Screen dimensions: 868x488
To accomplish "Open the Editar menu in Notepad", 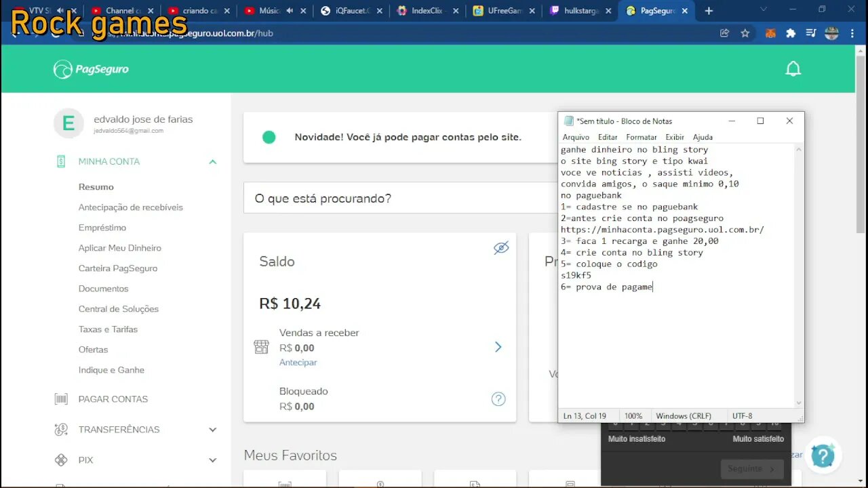I will pos(608,137).
